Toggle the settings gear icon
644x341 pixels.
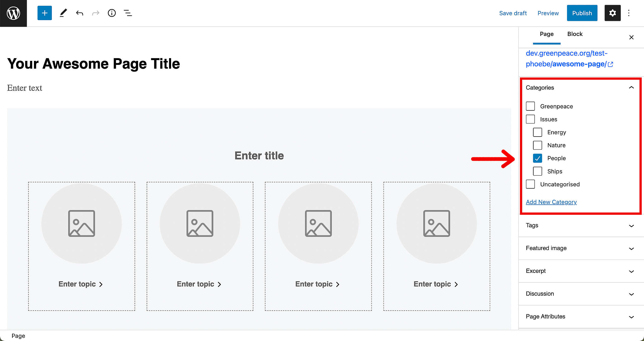(x=613, y=13)
